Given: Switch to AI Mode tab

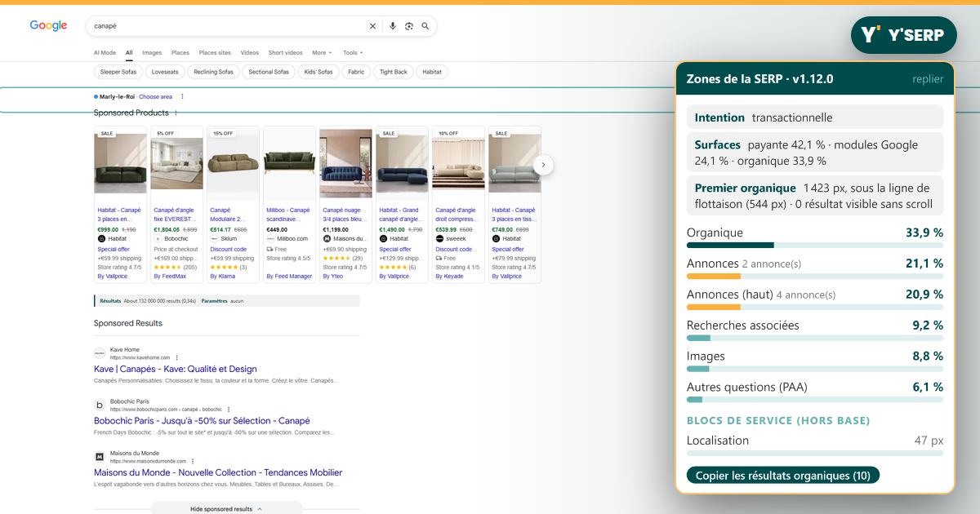Looking at the screenshot, I should pos(105,52).
